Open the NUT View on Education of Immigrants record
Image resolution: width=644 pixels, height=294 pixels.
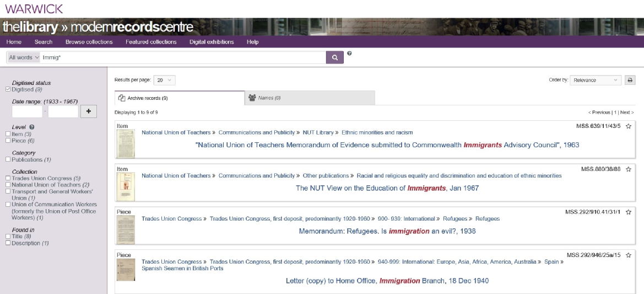coord(387,188)
